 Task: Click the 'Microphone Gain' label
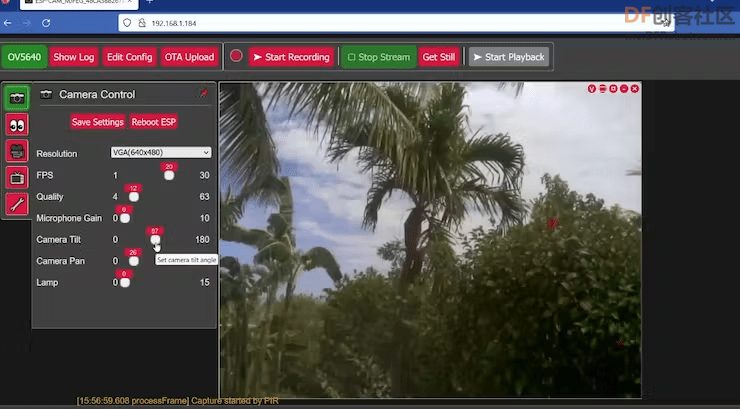coord(69,218)
